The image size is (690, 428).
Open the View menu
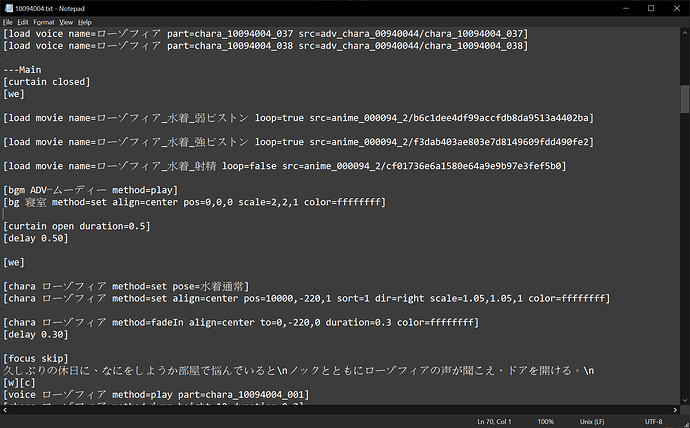click(66, 21)
